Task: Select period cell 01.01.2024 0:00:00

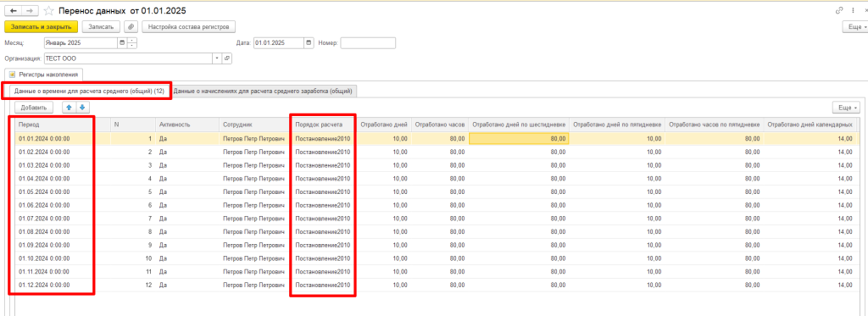Action: pos(62,138)
